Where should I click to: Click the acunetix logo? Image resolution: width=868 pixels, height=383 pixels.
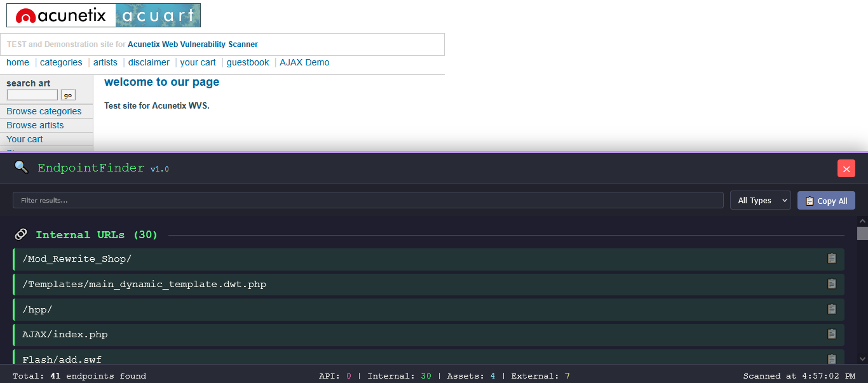pyautogui.click(x=60, y=15)
